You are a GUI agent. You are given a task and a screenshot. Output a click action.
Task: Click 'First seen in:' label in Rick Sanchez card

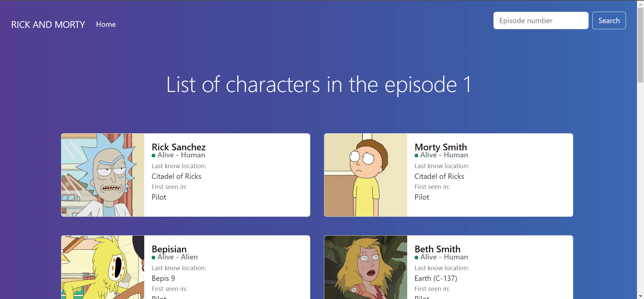[169, 187]
